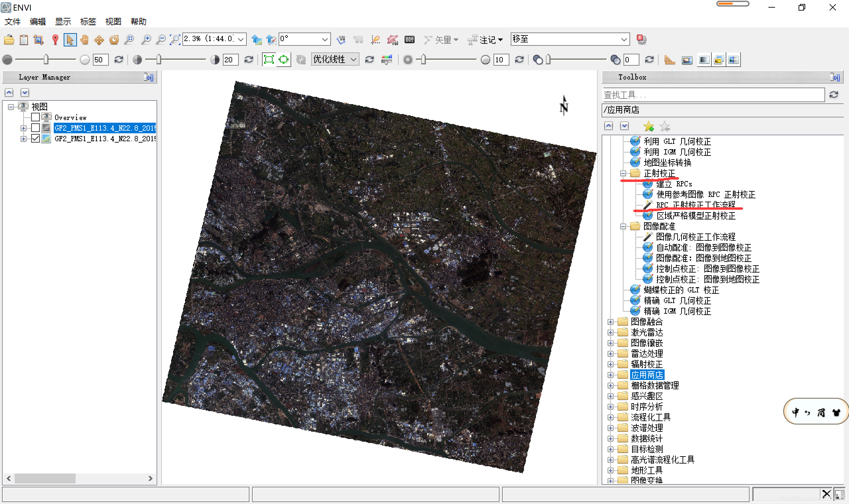Check the first GF2_PMS1 layer checkbox

35,128
